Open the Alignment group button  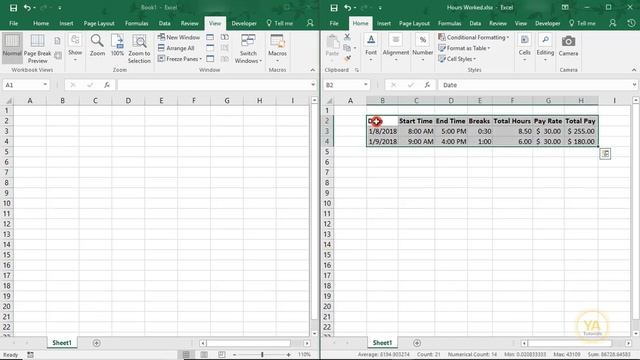click(396, 48)
